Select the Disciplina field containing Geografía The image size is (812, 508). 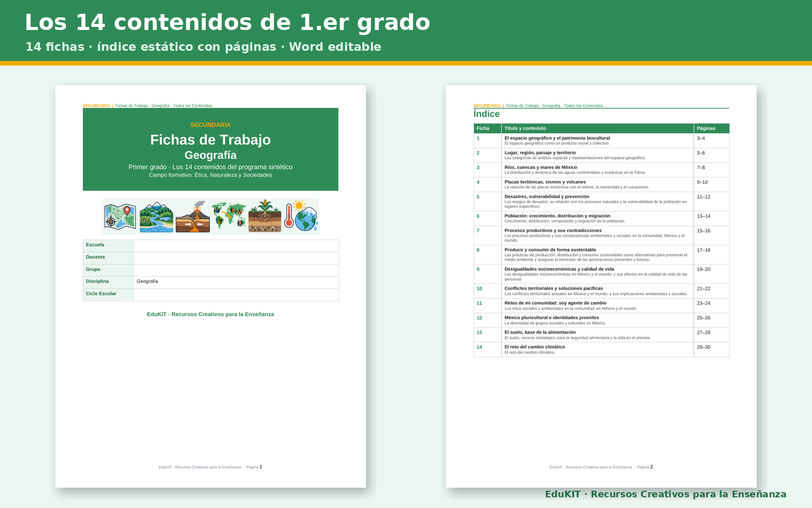click(236, 282)
